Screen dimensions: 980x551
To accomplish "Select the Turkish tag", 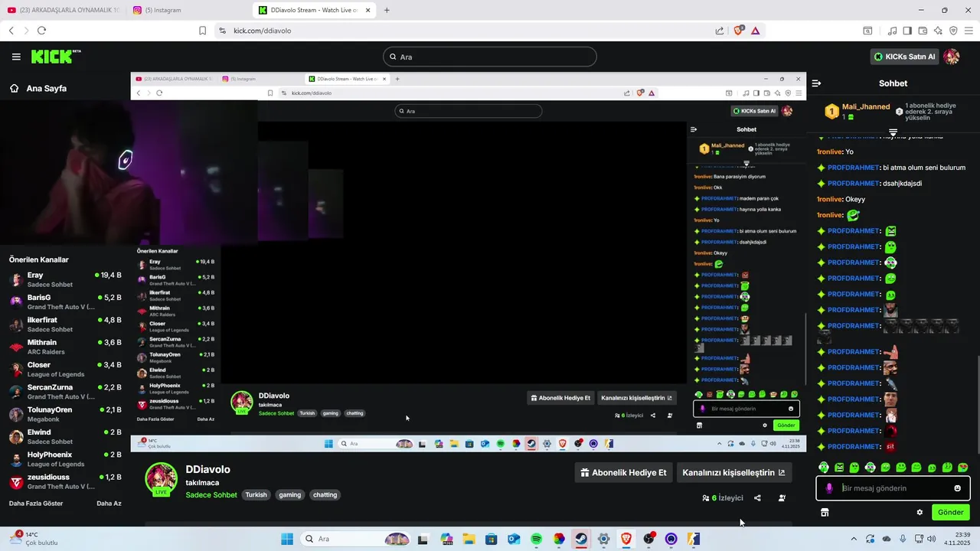I will [x=256, y=495].
